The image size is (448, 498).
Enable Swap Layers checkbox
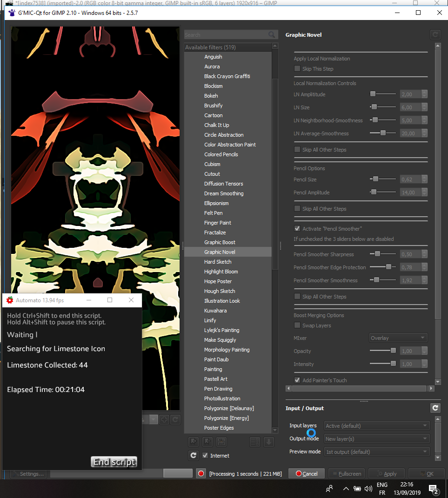[297, 325]
